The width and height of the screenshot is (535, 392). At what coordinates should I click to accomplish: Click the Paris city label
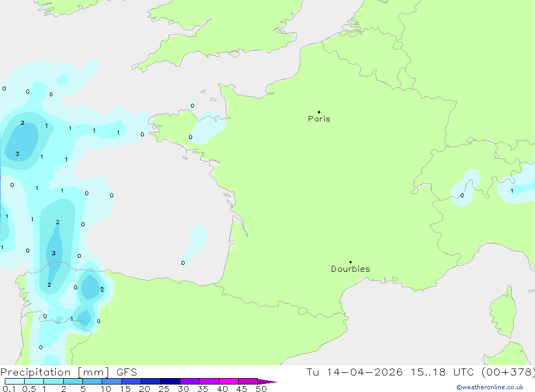pyautogui.click(x=319, y=119)
